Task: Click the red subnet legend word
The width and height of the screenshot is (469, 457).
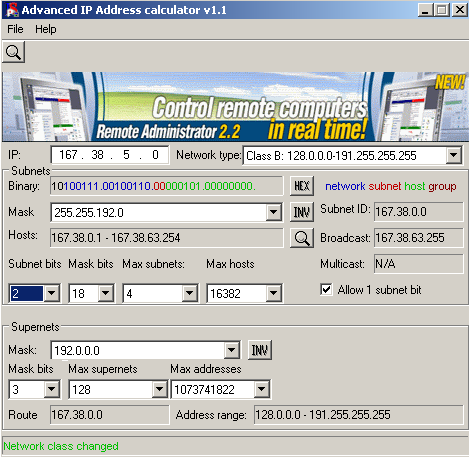Action: tap(385, 186)
